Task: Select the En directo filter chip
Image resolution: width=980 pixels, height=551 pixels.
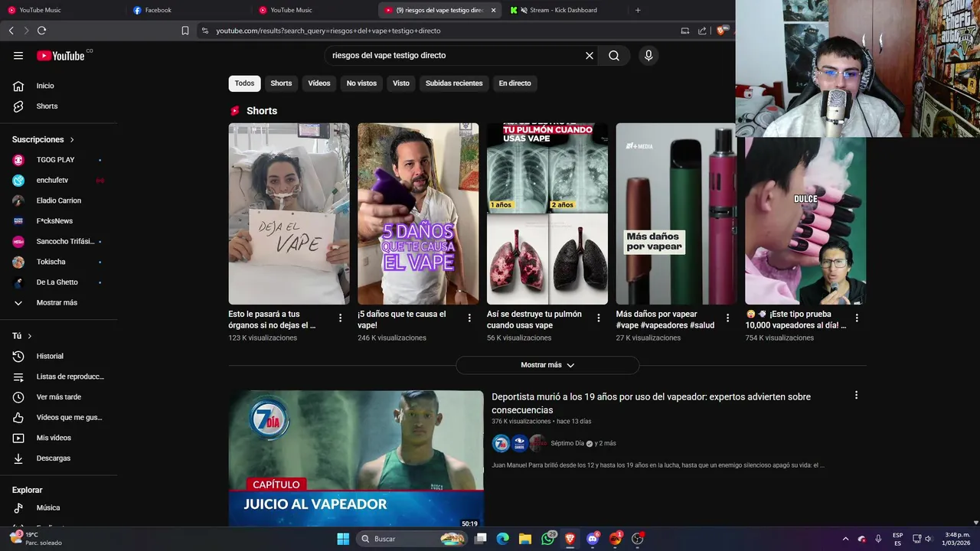Action: pos(514,83)
